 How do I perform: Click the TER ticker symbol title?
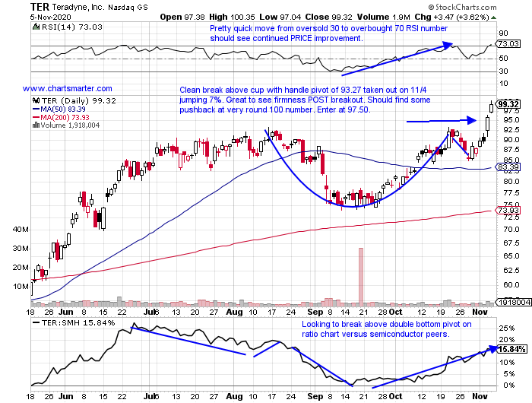(40, 7)
